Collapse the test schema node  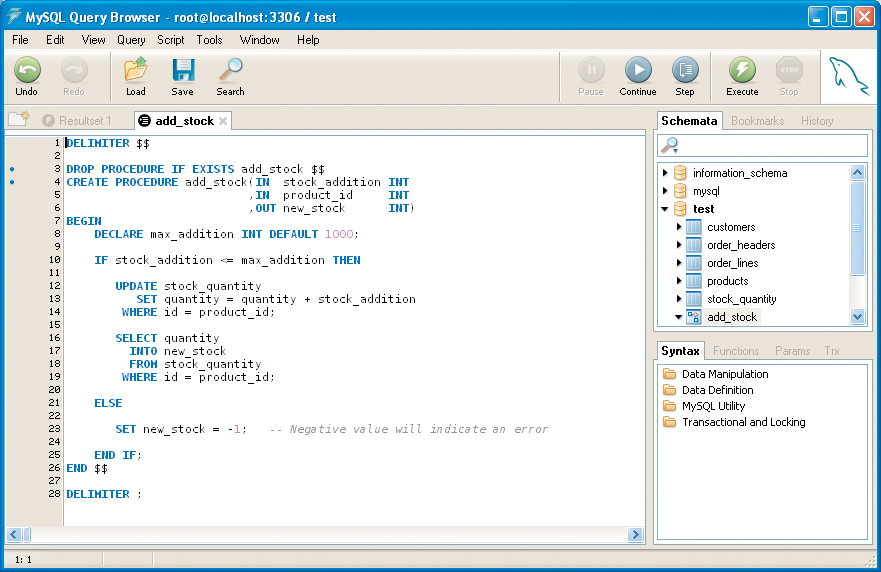(x=665, y=209)
